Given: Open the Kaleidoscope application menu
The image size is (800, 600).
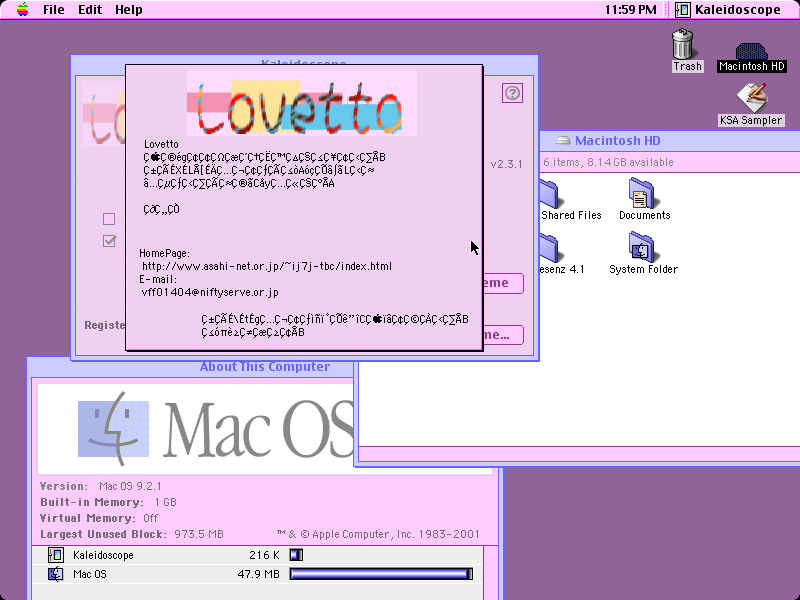Looking at the screenshot, I should [729, 10].
